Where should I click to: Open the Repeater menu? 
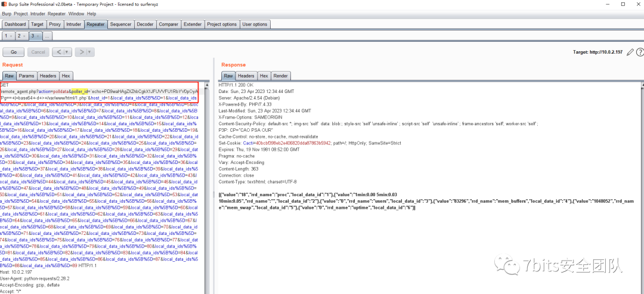(x=57, y=14)
